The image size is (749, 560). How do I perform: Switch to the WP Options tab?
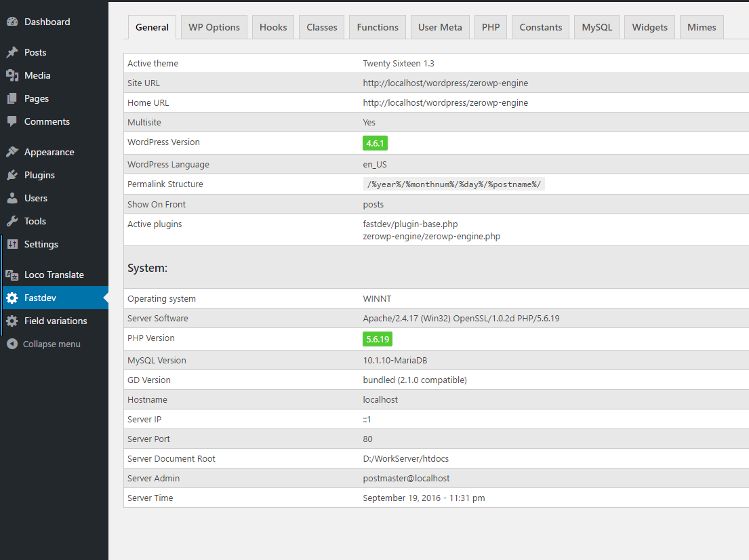(214, 27)
